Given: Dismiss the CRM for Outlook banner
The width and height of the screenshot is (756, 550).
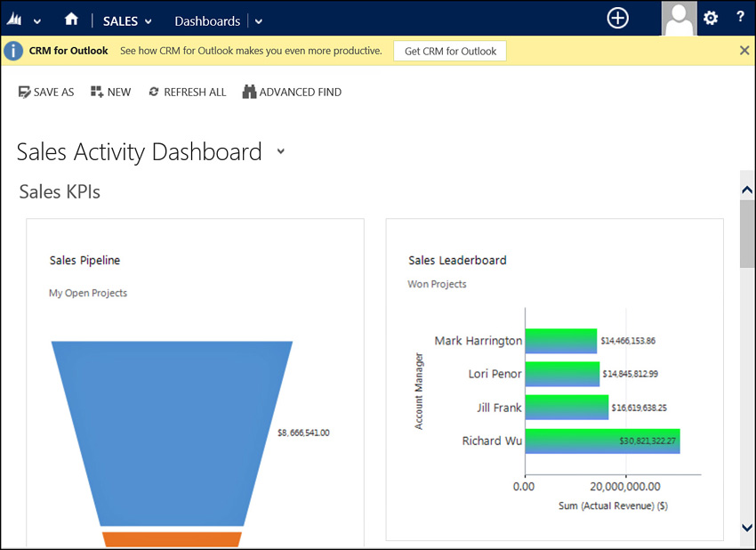Looking at the screenshot, I should 744,50.
